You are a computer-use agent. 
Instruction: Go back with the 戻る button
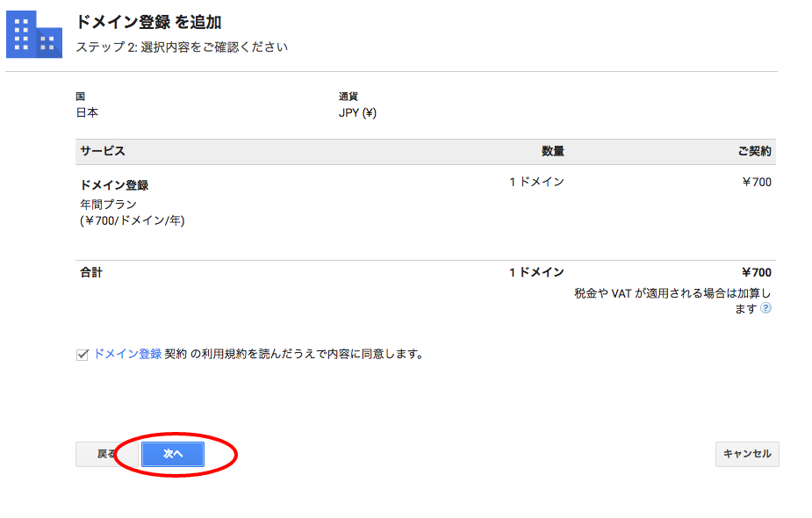pyautogui.click(x=107, y=454)
